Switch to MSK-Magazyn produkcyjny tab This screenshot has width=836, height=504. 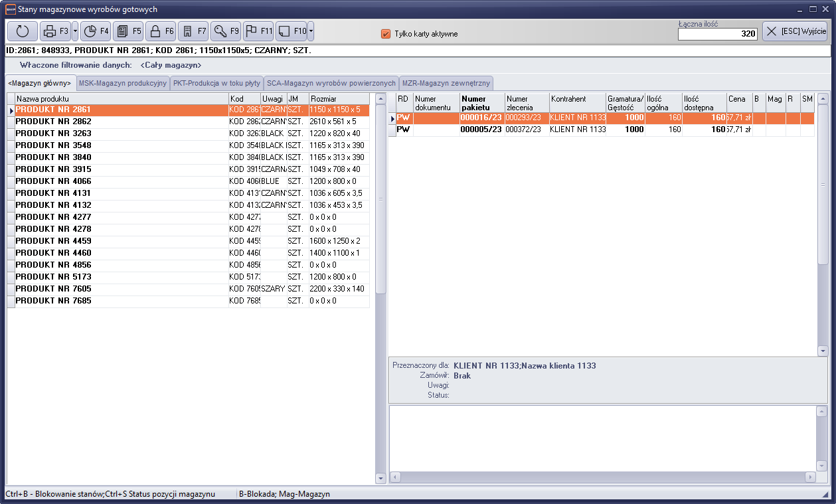(x=122, y=83)
